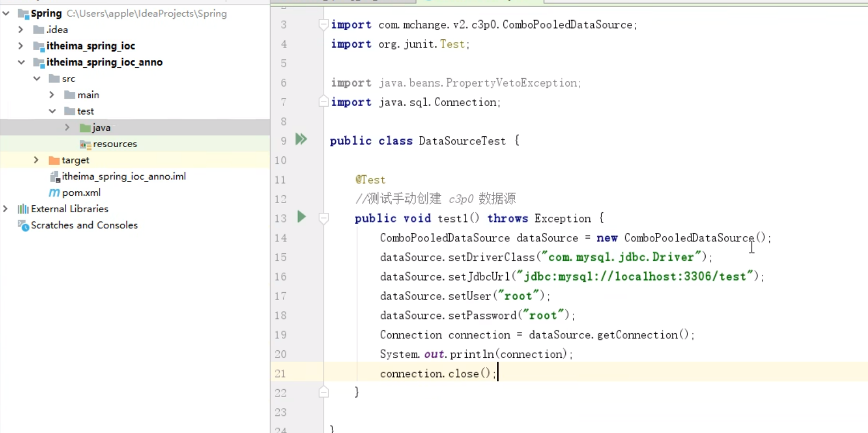The height and width of the screenshot is (433, 868).
Task: Place cursor on the connection.close() statement
Action: [x=437, y=373]
